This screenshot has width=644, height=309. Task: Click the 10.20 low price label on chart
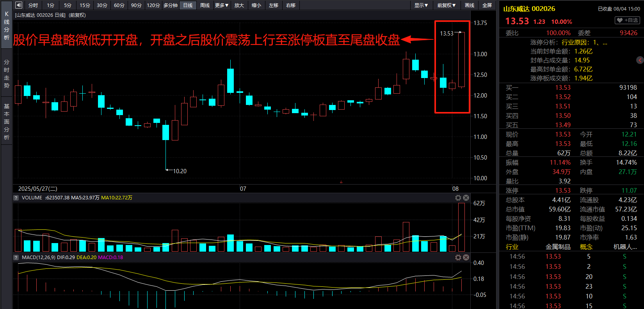coord(180,171)
